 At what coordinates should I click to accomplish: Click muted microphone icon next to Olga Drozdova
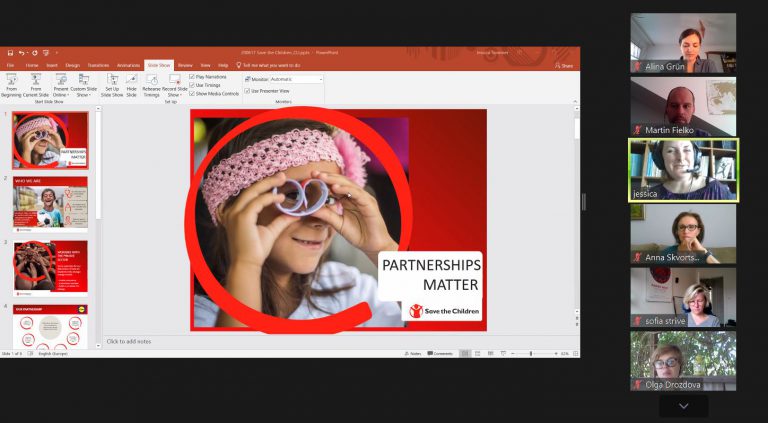click(x=637, y=385)
